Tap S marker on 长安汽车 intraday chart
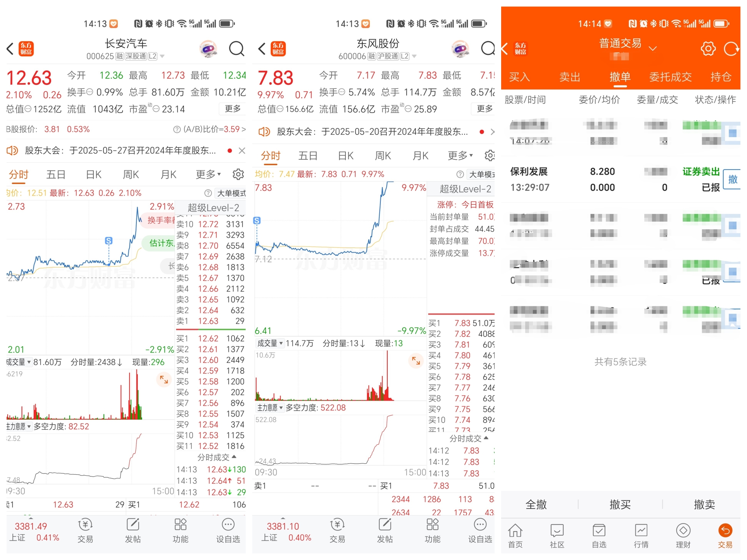 (108, 241)
